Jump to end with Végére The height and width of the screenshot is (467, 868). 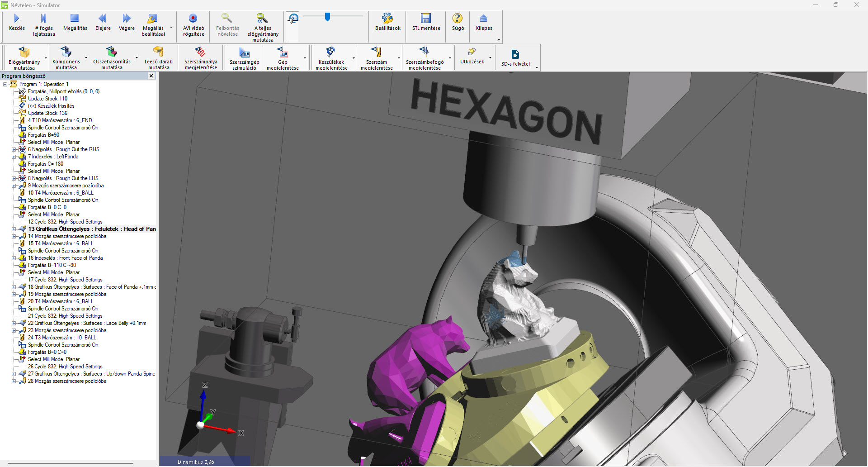click(127, 22)
